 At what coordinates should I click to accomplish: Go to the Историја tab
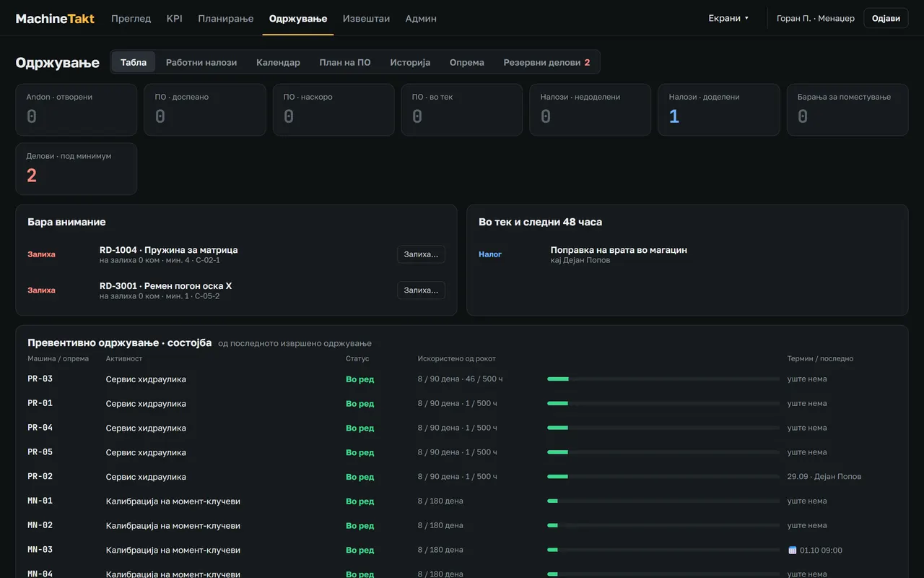[x=410, y=62]
